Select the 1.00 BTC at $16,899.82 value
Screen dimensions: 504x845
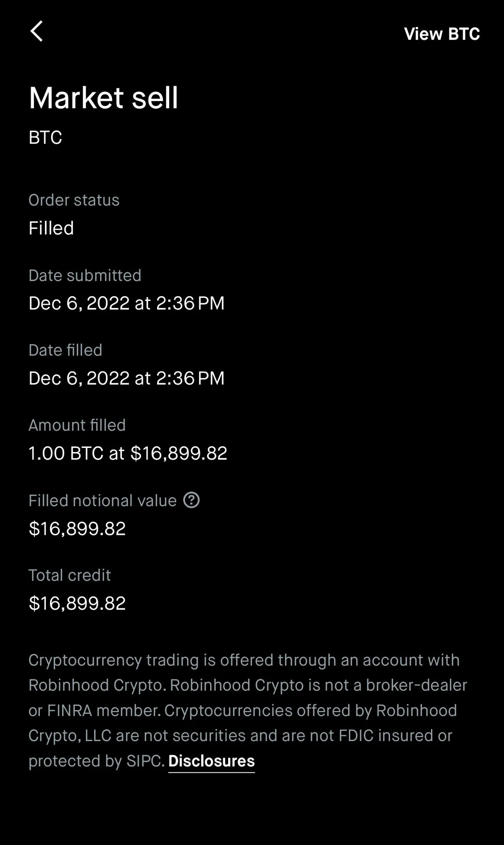(128, 453)
